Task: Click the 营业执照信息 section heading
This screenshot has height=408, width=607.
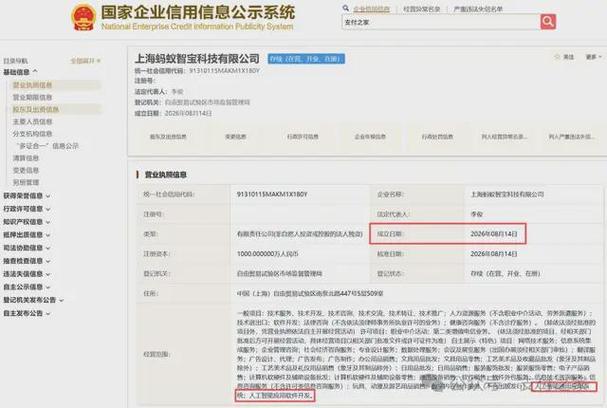Action: pyautogui.click(x=165, y=175)
